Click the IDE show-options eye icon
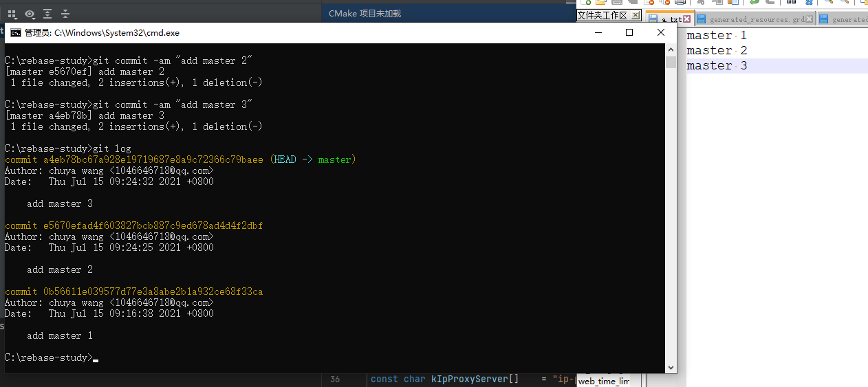 point(30,14)
